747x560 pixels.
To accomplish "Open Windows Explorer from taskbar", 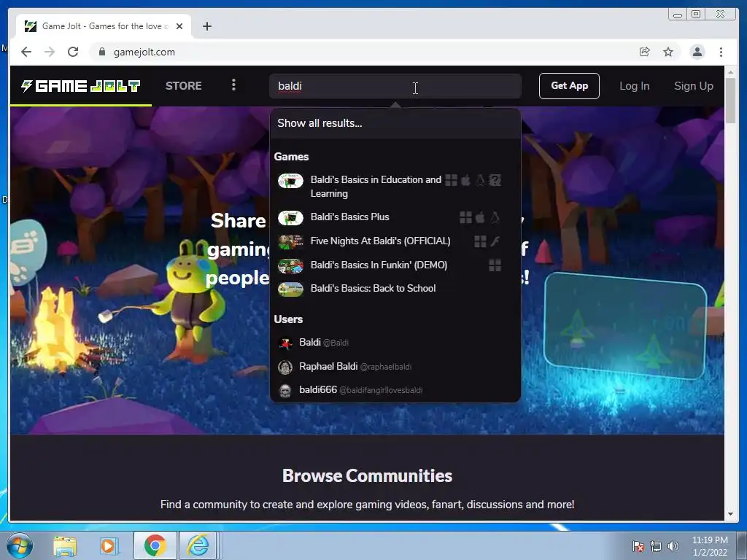I will tap(65, 546).
